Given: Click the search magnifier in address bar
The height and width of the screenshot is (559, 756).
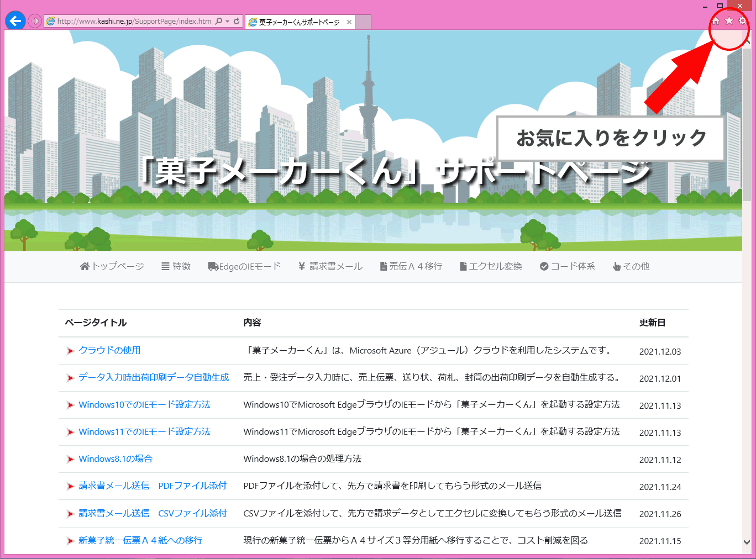Looking at the screenshot, I should (219, 21).
